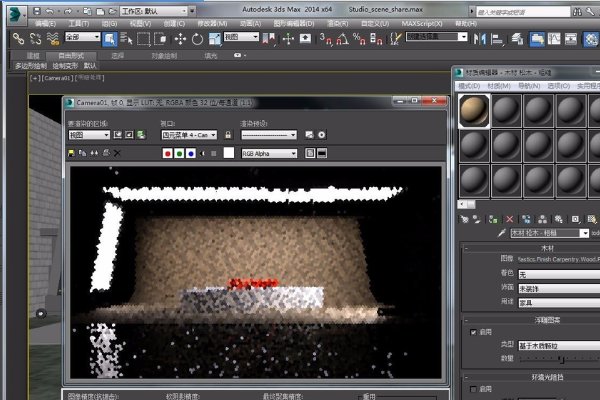Open the 视口 viewport dropdown in render window
The width and height of the screenshot is (600, 400).
click(x=189, y=135)
